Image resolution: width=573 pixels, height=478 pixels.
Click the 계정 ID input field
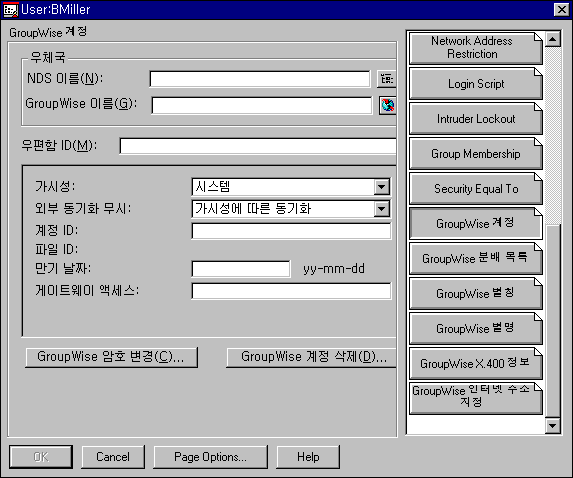click(291, 231)
